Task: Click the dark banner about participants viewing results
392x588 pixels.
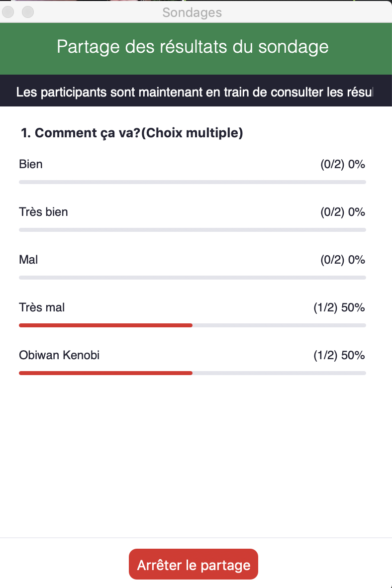Action: pos(195,92)
